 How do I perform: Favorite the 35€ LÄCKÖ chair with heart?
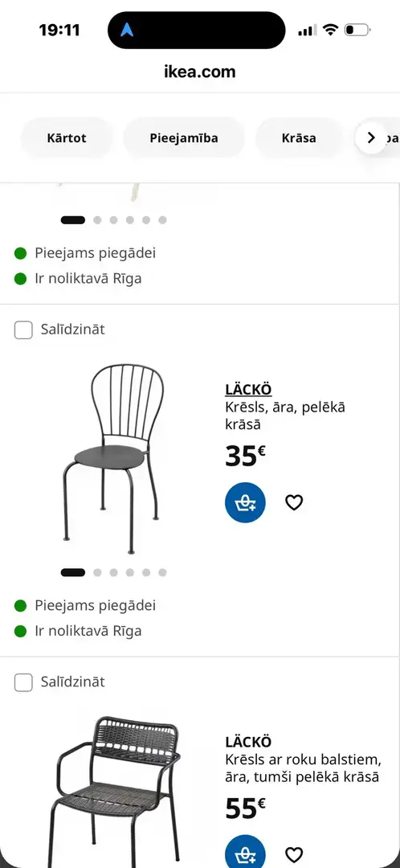[294, 502]
